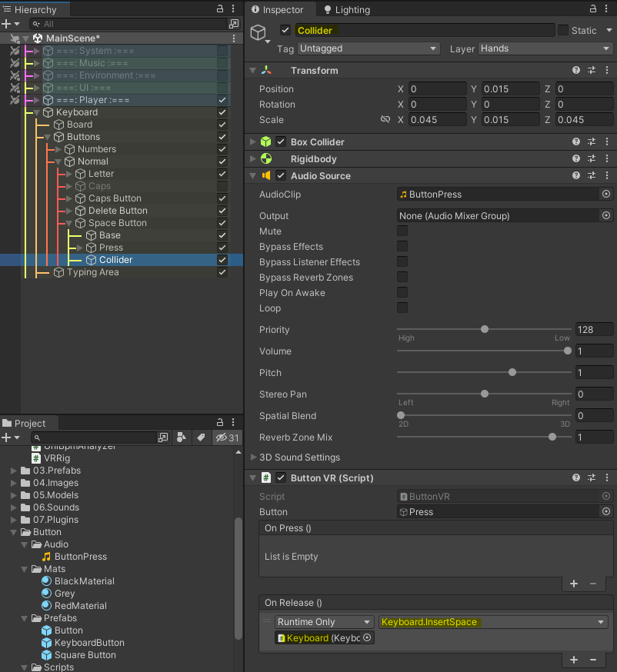Pick an Output mixer group with selector

pyautogui.click(x=606, y=215)
